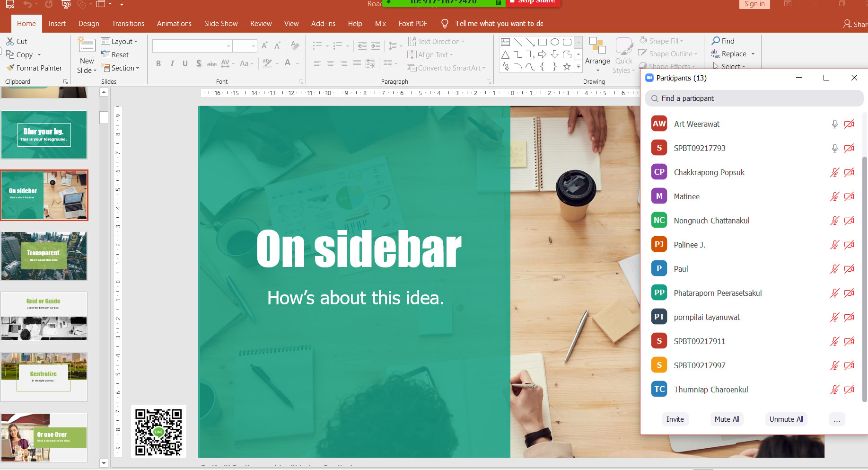
Task: Click Paul's crossed-out camera icon
Action: pos(850,269)
